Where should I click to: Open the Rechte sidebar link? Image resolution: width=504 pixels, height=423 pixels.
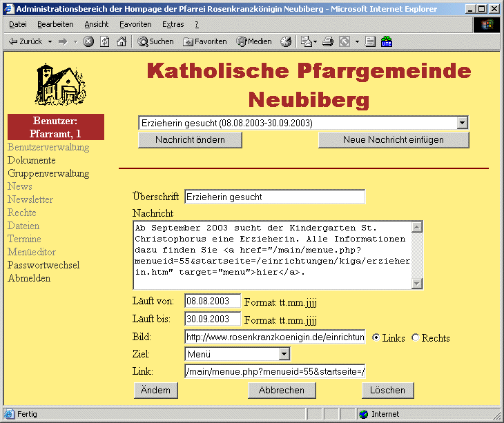(x=22, y=213)
